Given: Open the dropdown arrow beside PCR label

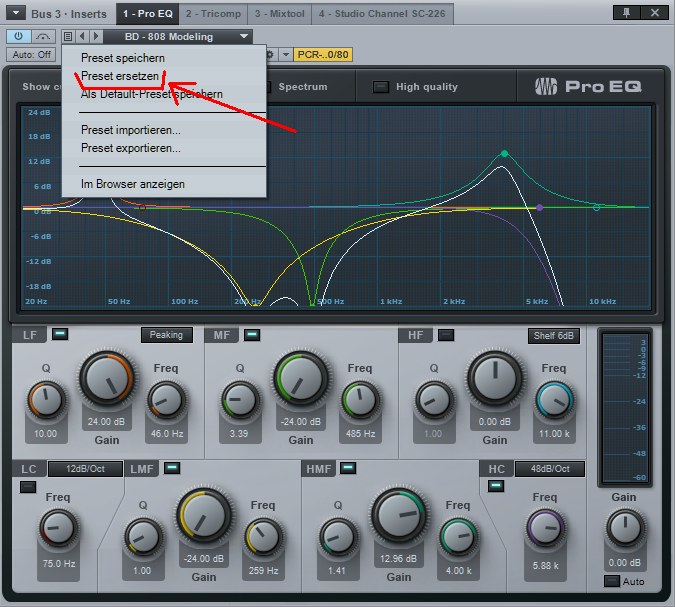Looking at the screenshot, I should pyautogui.click(x=285, y=55).
